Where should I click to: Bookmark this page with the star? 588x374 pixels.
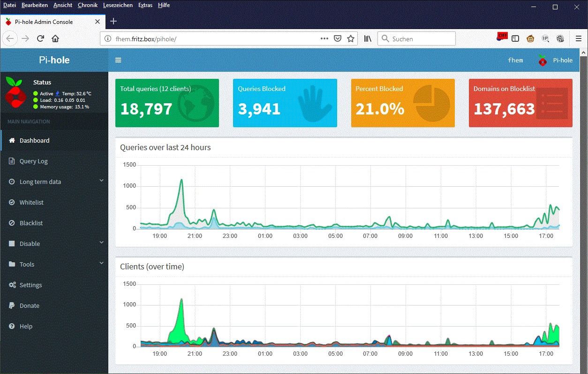(351, 38)
